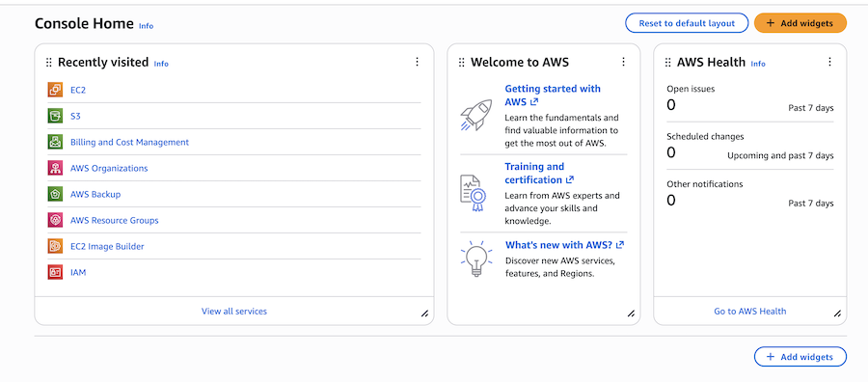Viewport: 868px width, 382px height.
Task: Grab the Recently visited widget drag handle
Action: coord(49,63)
